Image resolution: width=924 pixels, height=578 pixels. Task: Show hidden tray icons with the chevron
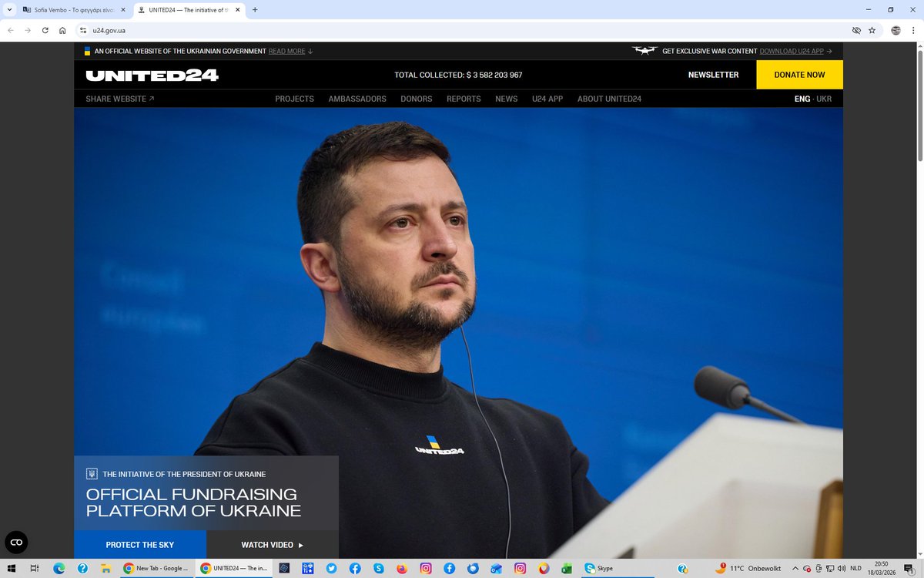[795, 568]
